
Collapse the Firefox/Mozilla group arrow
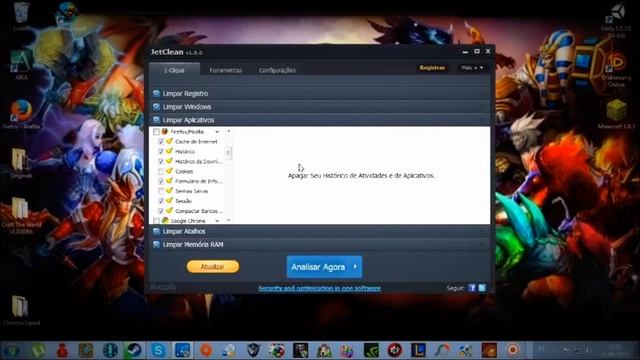(x=217, y=132)
